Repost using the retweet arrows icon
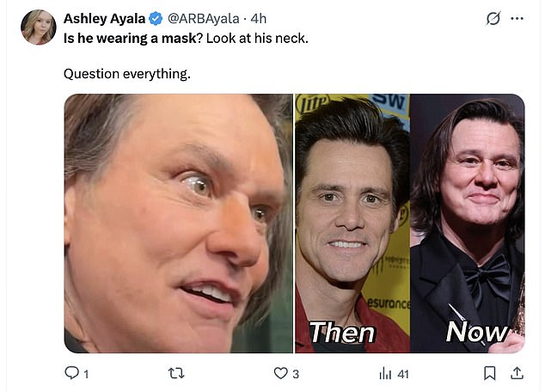Viewport: 545px width, 392px height. 176,373
